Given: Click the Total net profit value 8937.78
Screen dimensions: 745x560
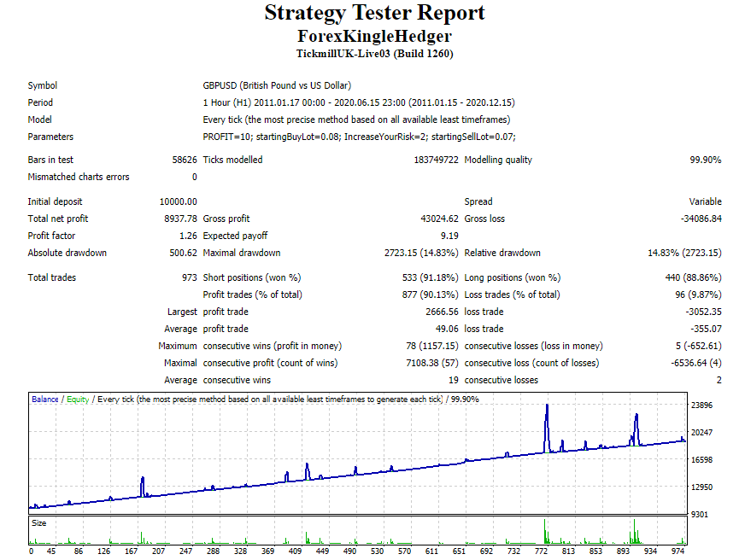Looking at the screenshot, I should (x=180, y=219).
